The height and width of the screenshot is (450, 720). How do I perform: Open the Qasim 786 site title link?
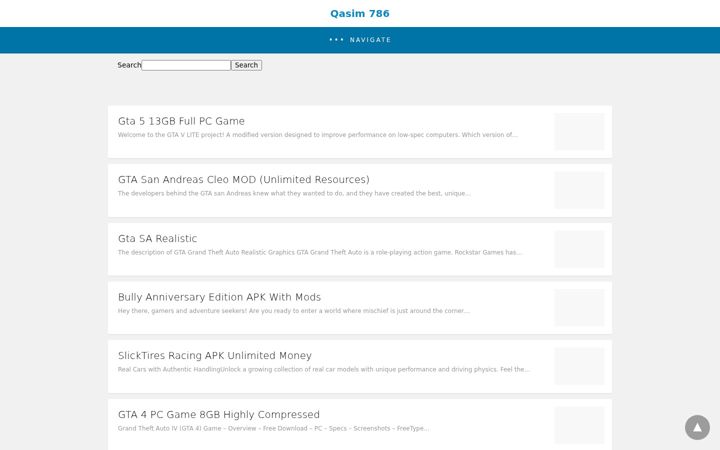[360, 13]
